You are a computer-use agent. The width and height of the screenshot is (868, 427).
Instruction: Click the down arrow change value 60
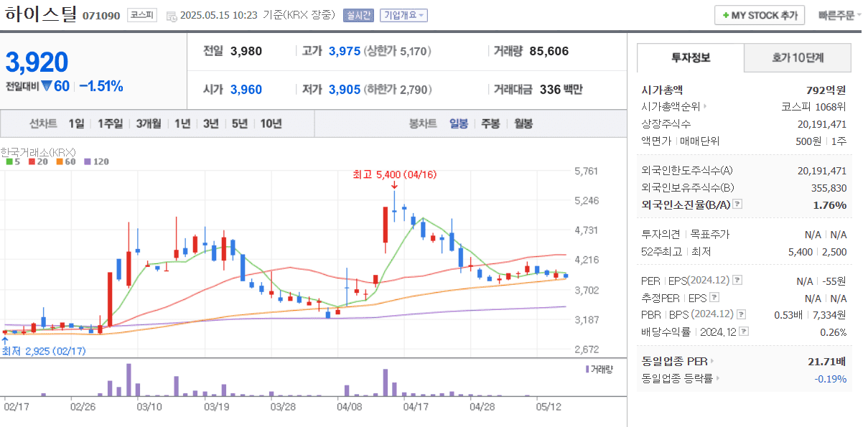55,86
